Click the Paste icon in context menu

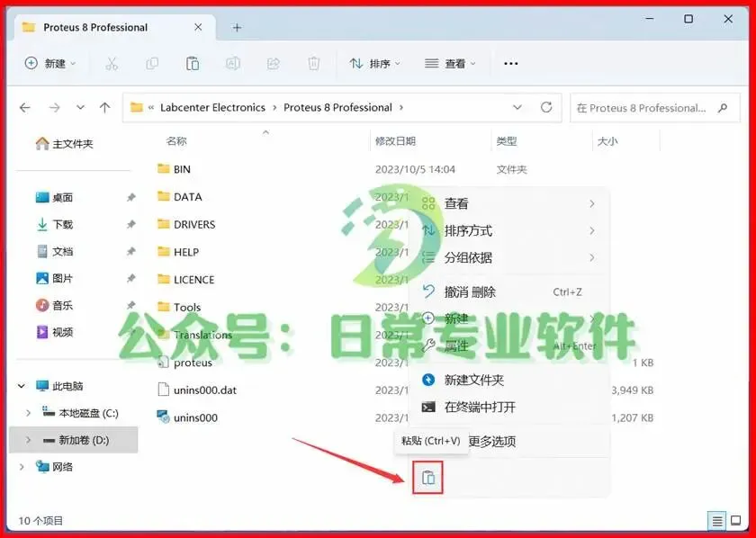[428, 477]
